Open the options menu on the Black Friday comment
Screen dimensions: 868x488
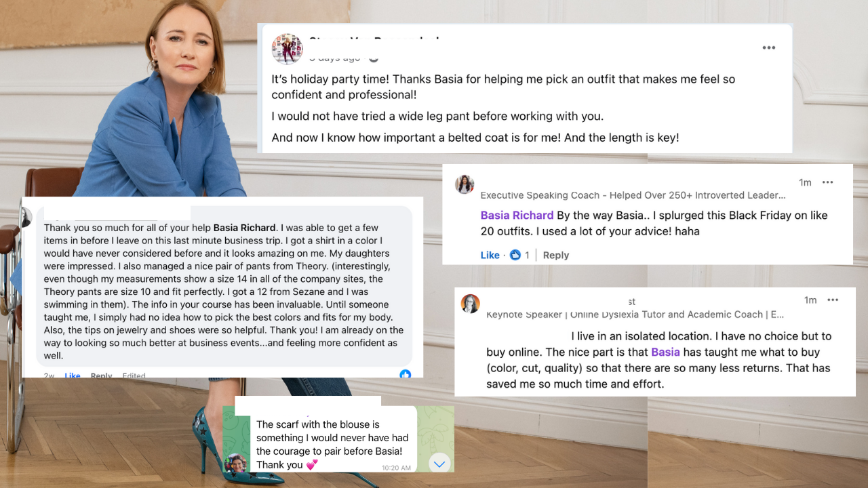tap(827, 182)
